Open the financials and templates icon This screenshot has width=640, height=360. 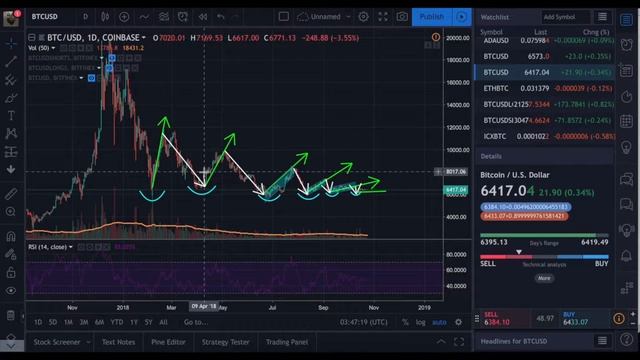tap(164, 17)
